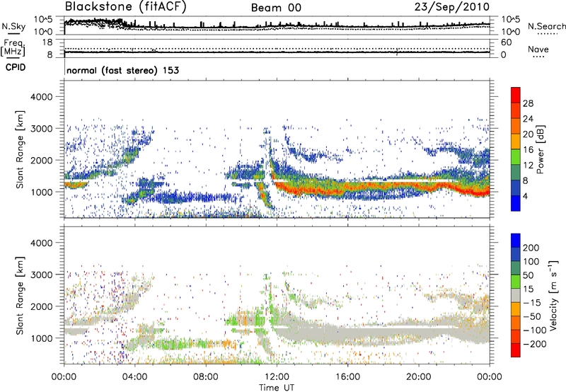Click the '18' frequency axis value

[x=47, y=42]
